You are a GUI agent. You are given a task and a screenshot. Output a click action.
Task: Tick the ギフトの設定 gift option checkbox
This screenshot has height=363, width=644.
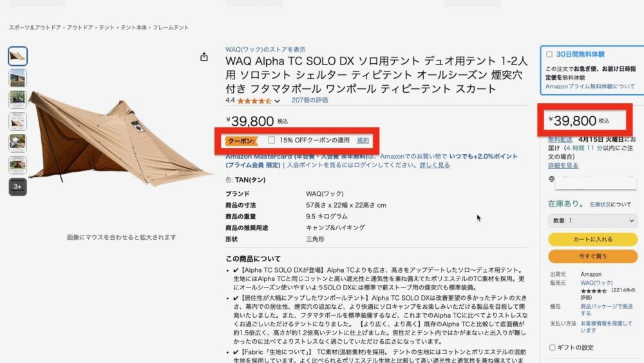[x=552, y=348]
